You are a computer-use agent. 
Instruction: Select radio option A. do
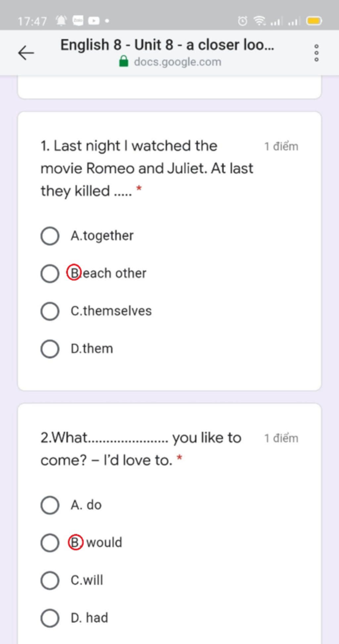click(50, 505)
